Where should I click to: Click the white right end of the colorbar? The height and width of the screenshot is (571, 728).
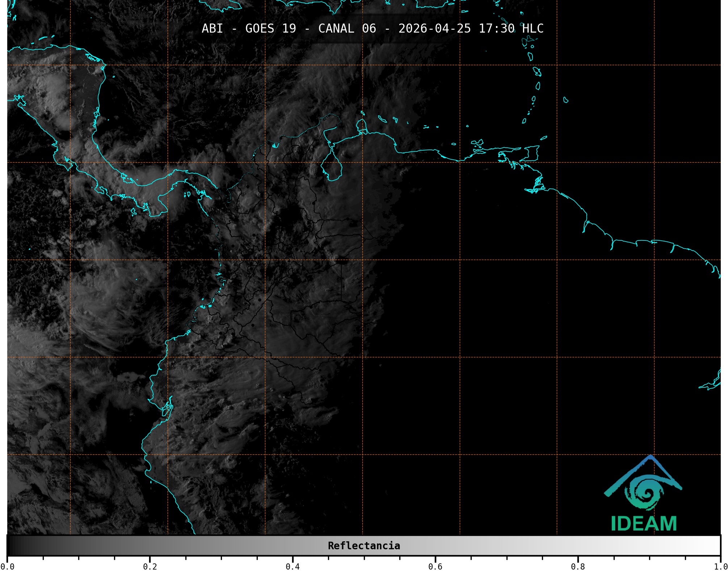tap(715, 546)
